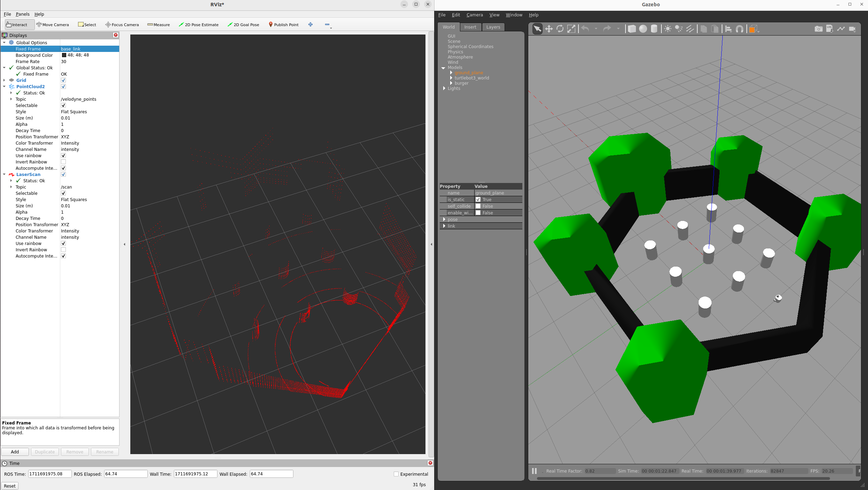868x490 pixels.
Task: Switch to the Insert tab in Gazebo
Action: coord(470,27)
